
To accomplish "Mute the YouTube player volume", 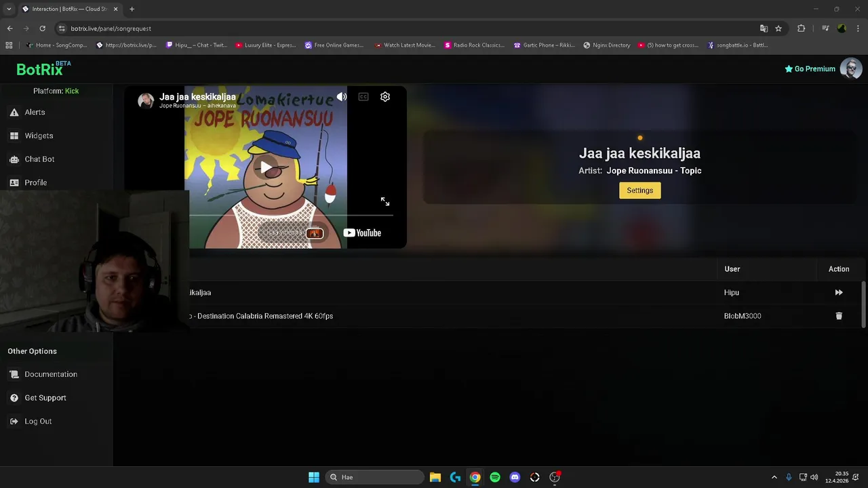I will point(342,97).
